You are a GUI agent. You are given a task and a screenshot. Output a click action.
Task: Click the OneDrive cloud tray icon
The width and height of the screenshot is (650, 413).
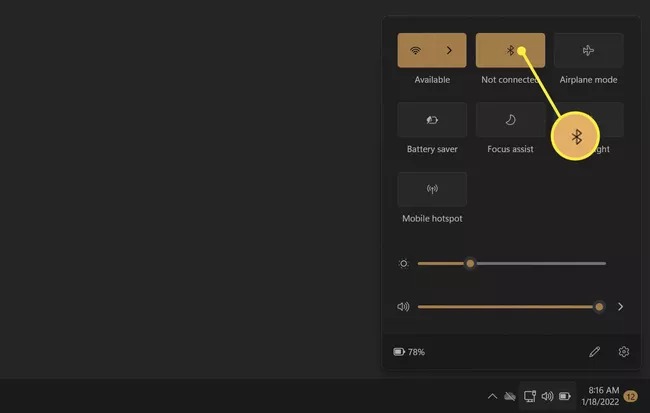pyautogui.click(x=510, y=396)
